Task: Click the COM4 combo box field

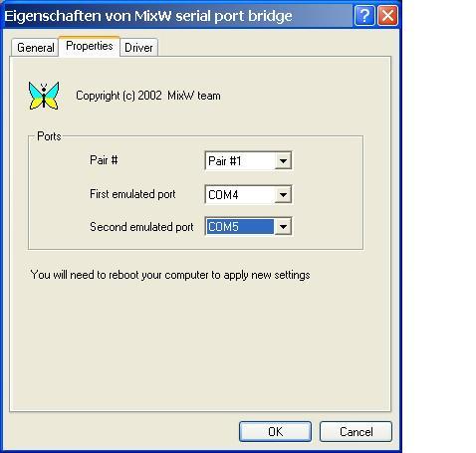Action: click(248, 194)
